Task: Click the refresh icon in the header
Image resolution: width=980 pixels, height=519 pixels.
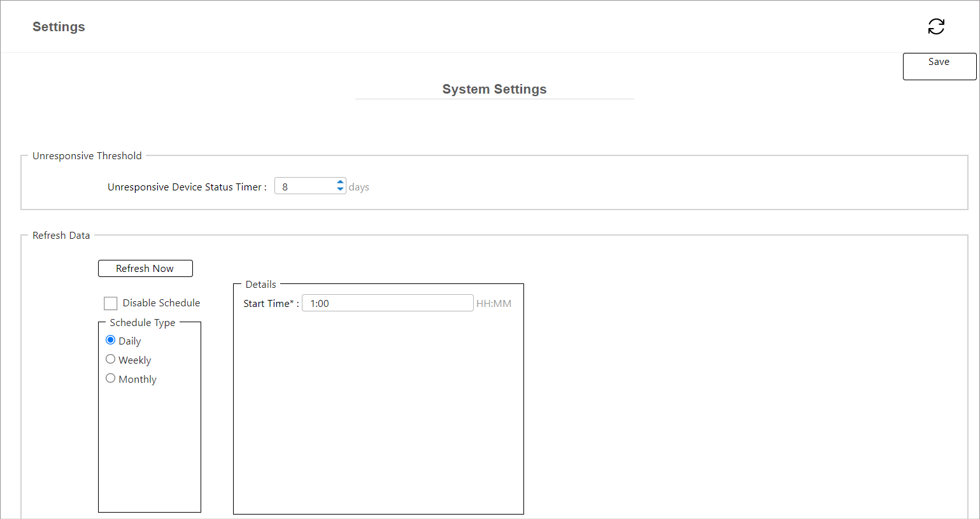Action: click(936, 27)
